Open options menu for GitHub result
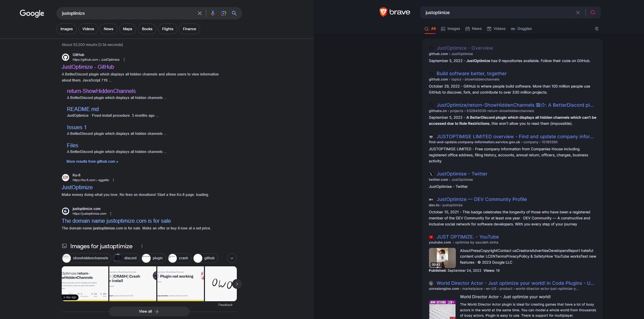Screen dimensions: 644x319 coord(124,60)
